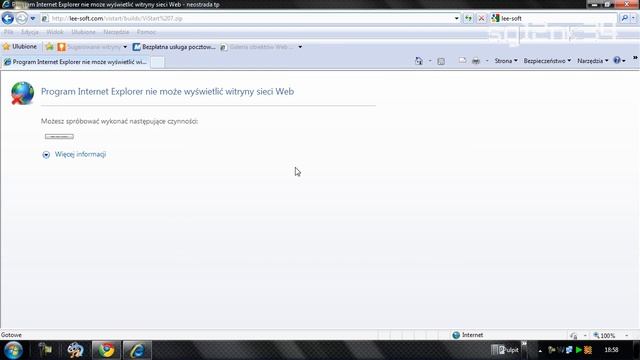Open the Windows Start orb
The width and height of the screenshot is (640, 360).
[x=13, y=350]
